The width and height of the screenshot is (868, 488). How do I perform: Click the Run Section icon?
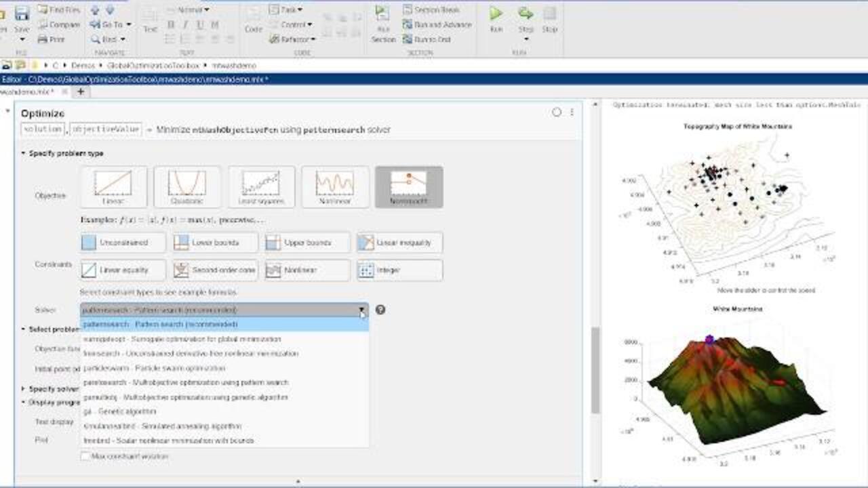[383, 14]
